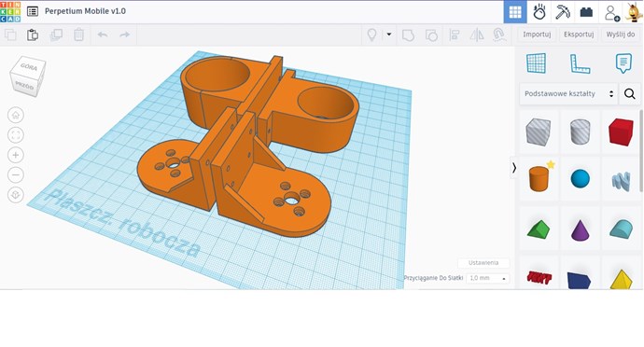This screenshot has width=644, height=347.
Task: Undo the last action
Action: click(103, 35)
